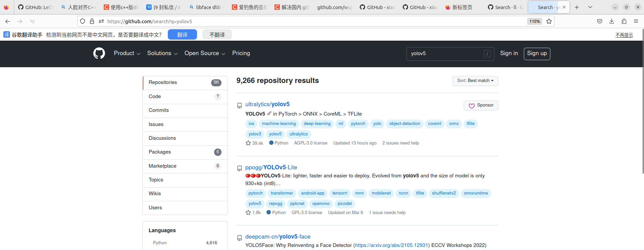Select the Marketplace filter

185,166
